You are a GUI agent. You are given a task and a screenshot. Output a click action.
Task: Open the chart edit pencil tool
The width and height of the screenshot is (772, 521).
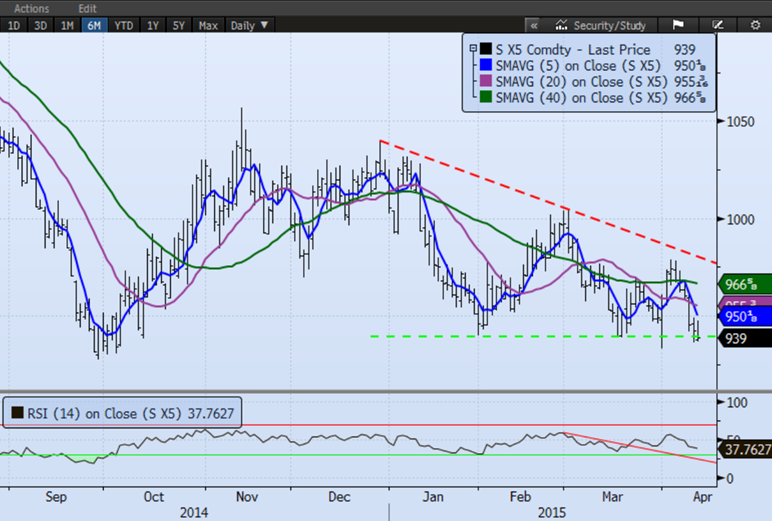tap(717, 25)
